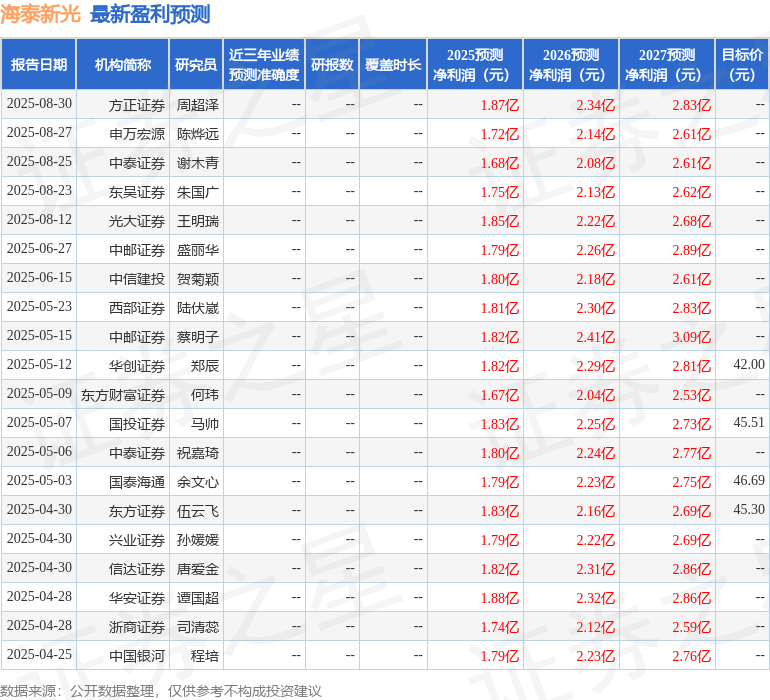Click the 研报数 column header
Image resolution: width=770 pixels, height=700 pixels.
click(x=332, y=64)
